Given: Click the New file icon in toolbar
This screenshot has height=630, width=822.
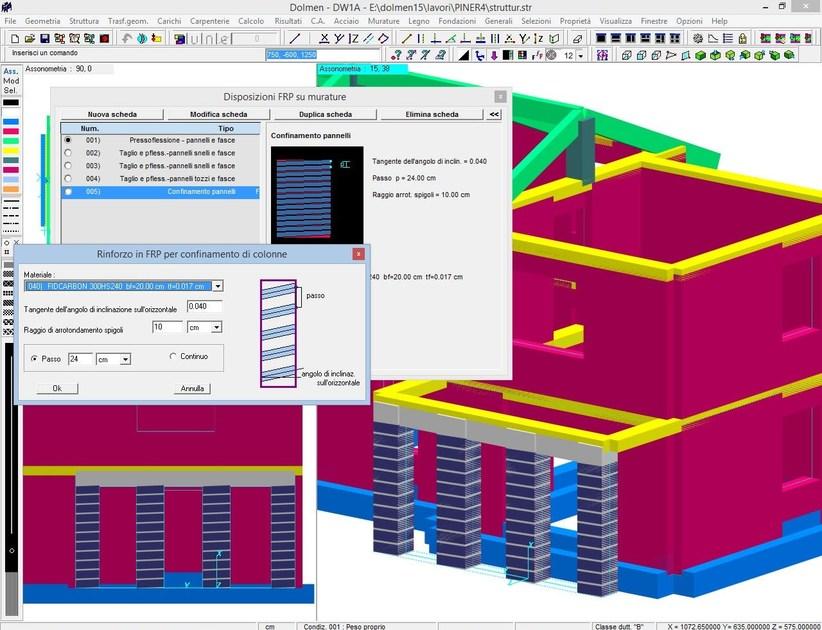Looking at the screenshot, I should tap(14, 38).
